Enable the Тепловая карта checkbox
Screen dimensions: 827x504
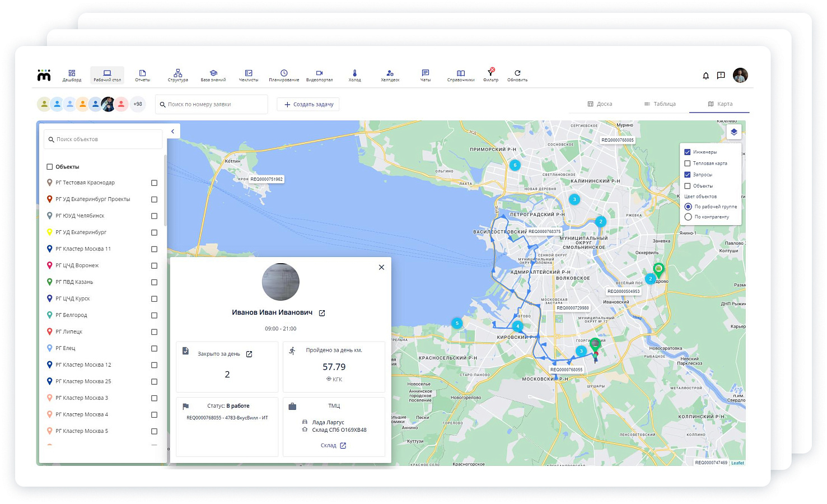pos(688,164)
